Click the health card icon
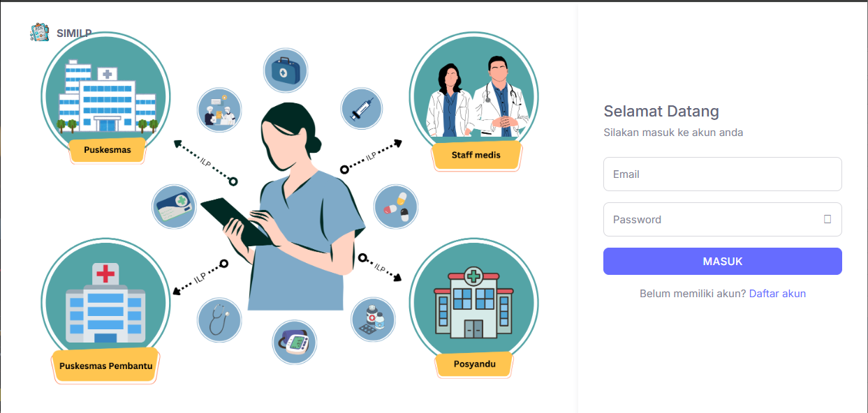Image resolution: width=868 pixels, height=413 pixels. coord(174,206)
